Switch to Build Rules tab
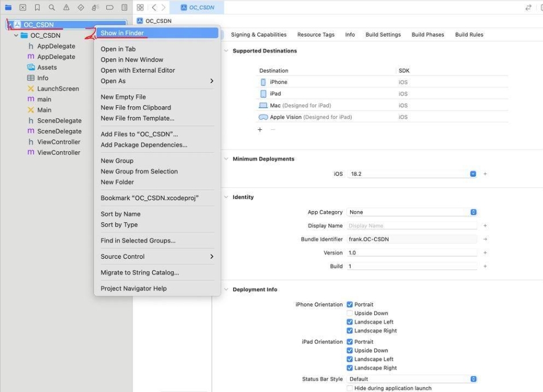Screen dimensions: 543x392 (x=469, y=35)
